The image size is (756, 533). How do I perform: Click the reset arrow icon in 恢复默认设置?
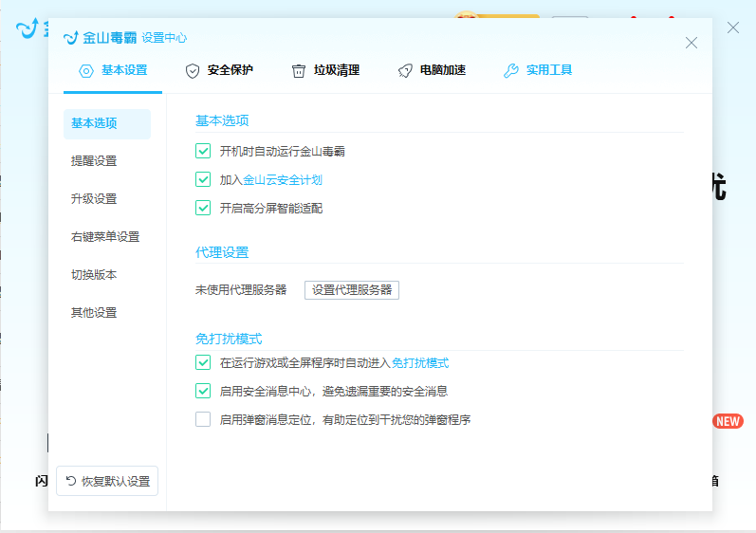point(71,481)
